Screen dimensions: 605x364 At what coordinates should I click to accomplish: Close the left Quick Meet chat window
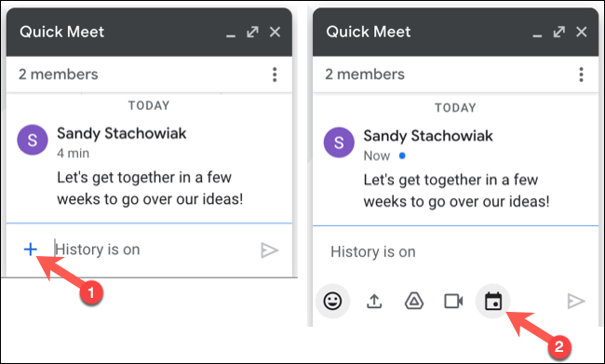pos(275,32)
